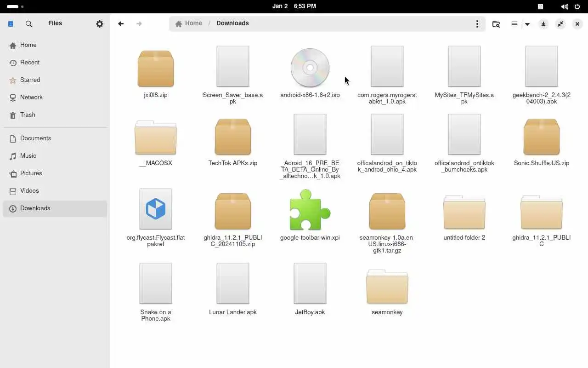The width and height of the screenshot is (588, 368).
Task: Select officalandrod_ontiktok_bumcheeks.apk icon
Action: (x=464, y=134)
